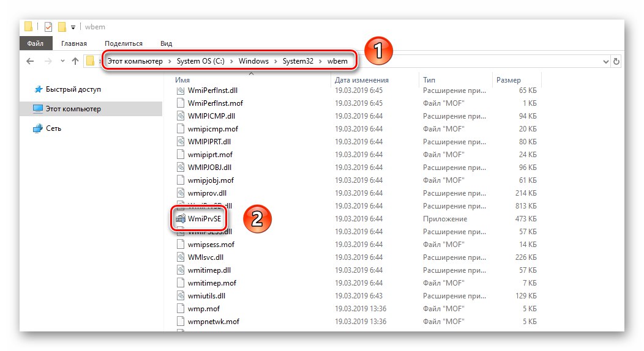The height and width of the screenshot is (351, 644).
Task: Expand the chevron after System OS (C:)
Action: (x=231, y=62)
